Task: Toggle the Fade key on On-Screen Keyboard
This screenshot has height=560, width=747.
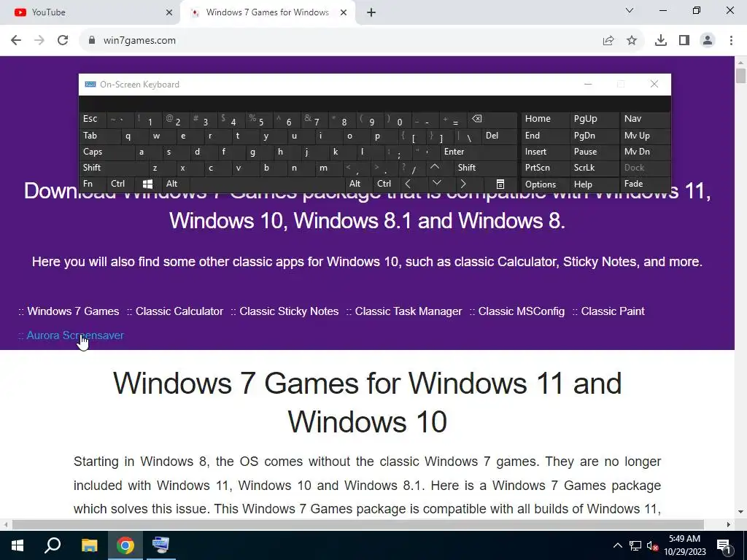Action: pyautogui.click(x=644, y=184)
